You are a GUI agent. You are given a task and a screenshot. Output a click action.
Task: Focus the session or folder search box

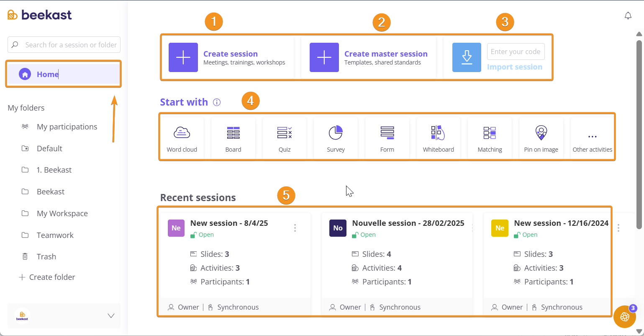(x=64, y=44)
